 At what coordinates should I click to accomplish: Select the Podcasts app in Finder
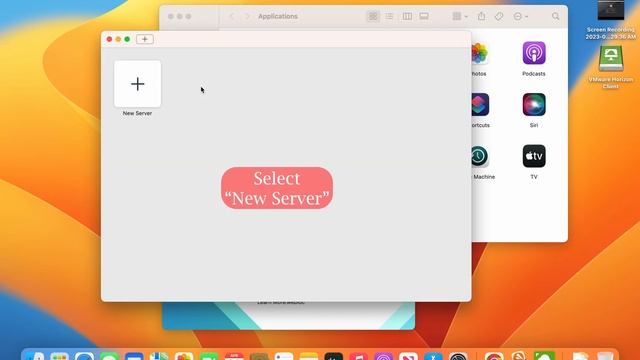tap(534, 53)
